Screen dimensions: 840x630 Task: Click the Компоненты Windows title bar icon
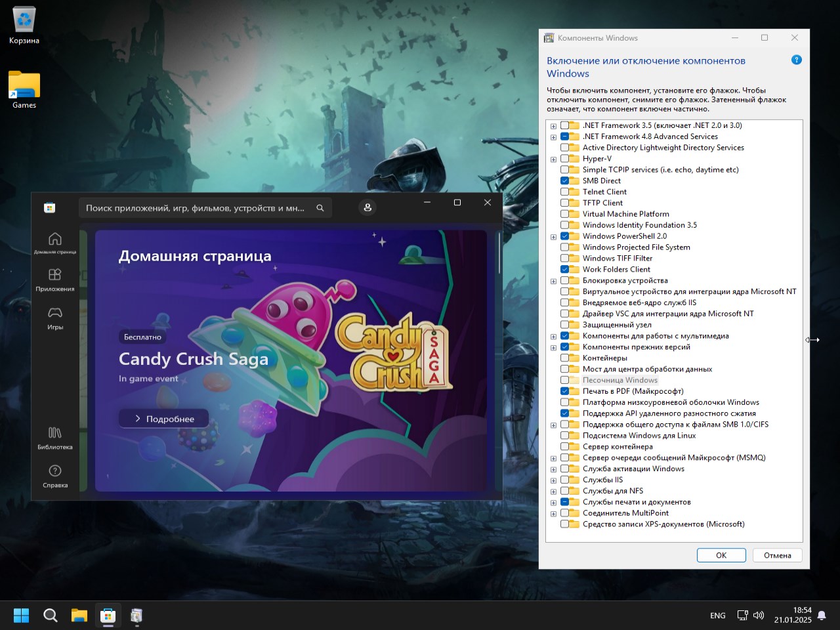coord(549,38)
